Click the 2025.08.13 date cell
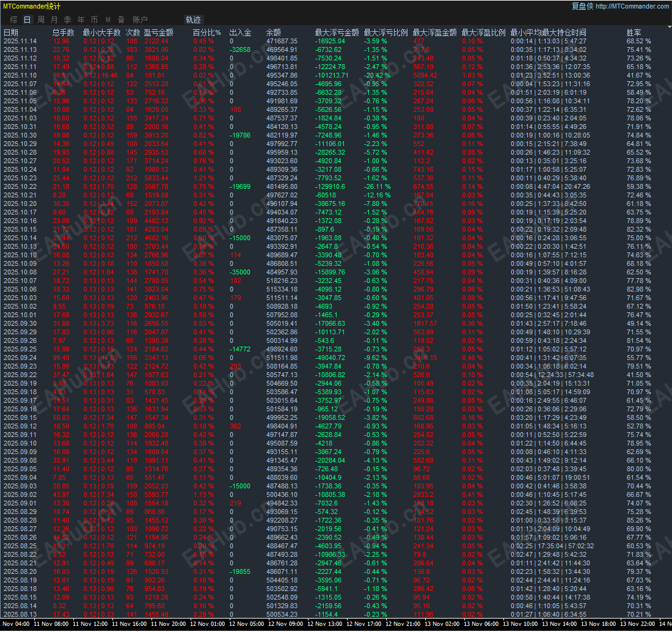This screenshot has height=632, width=672. point(20,614)
